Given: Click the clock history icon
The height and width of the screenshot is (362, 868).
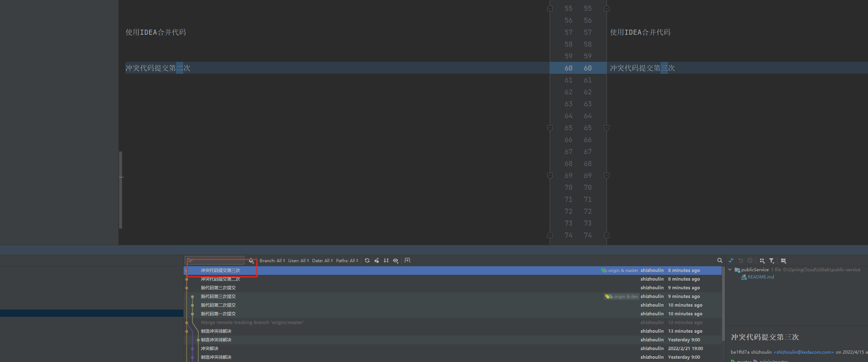Looking at the screenshot, I should click(x=750, y=260).
